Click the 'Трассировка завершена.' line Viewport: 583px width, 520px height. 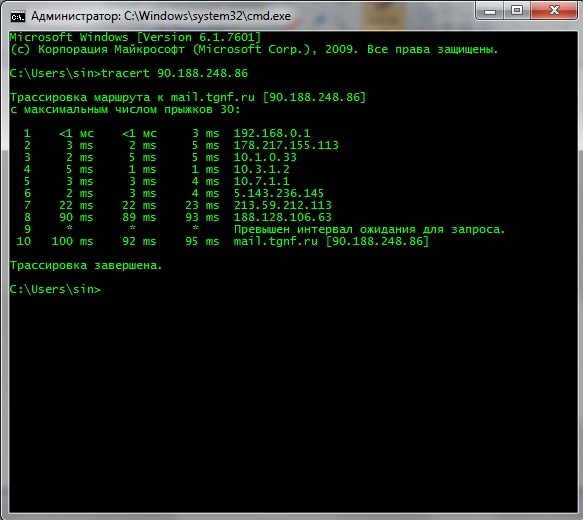click(x=86, y=265)
